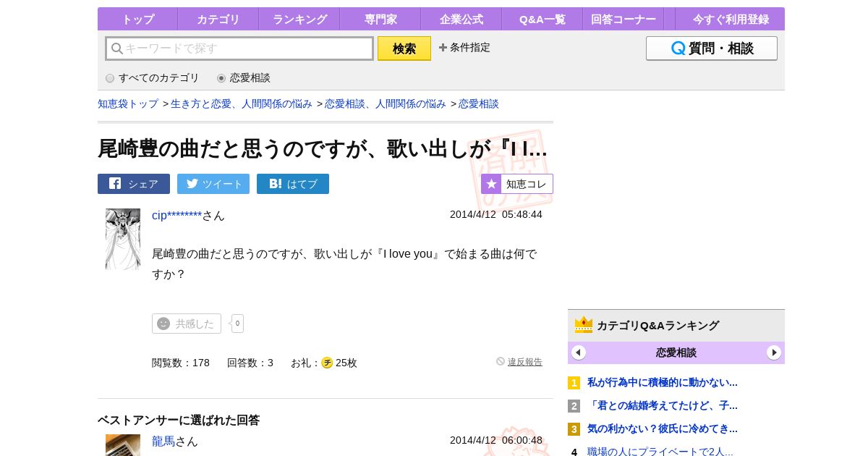Open the 質問・相談 button
Screen dimensions: 868x456
point(712,48)
